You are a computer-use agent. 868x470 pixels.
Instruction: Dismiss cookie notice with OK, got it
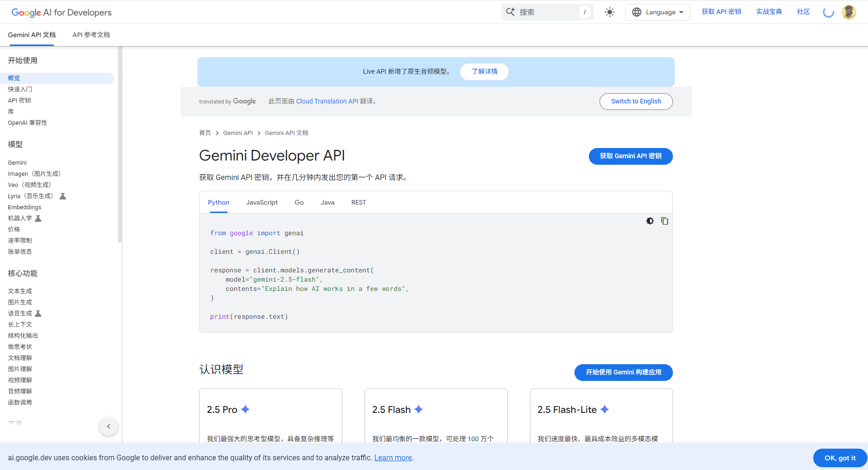coord(840,458)
